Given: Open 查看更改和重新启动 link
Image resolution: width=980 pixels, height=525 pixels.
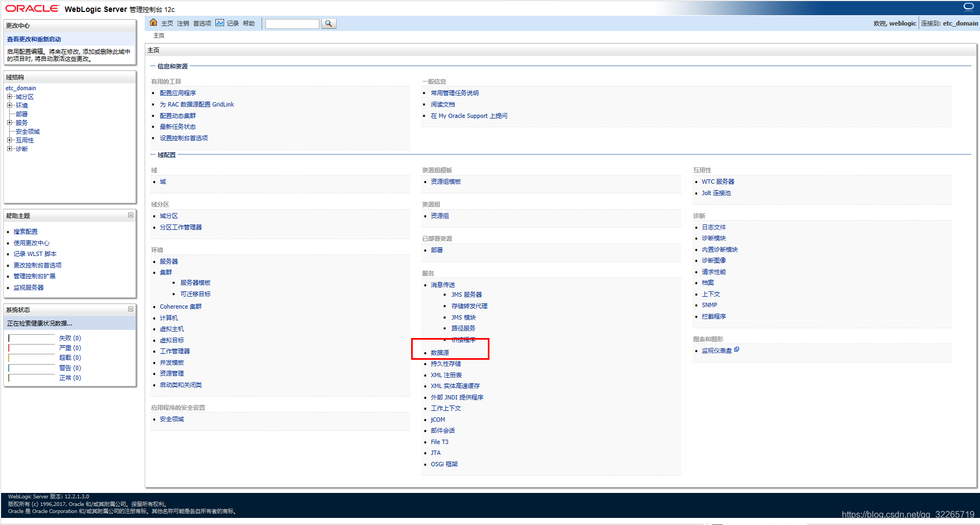Looking at the screenshot, I should coord(34,39).
